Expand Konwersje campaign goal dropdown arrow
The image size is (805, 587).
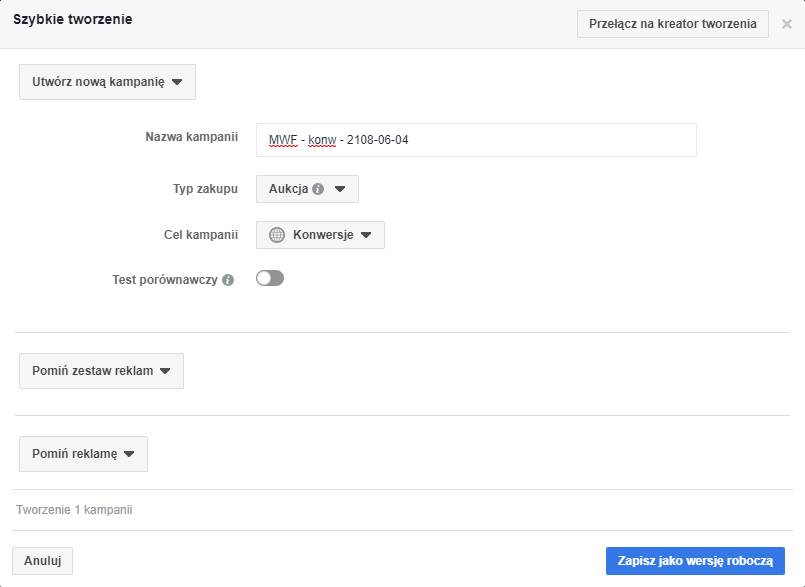(366, 235)
